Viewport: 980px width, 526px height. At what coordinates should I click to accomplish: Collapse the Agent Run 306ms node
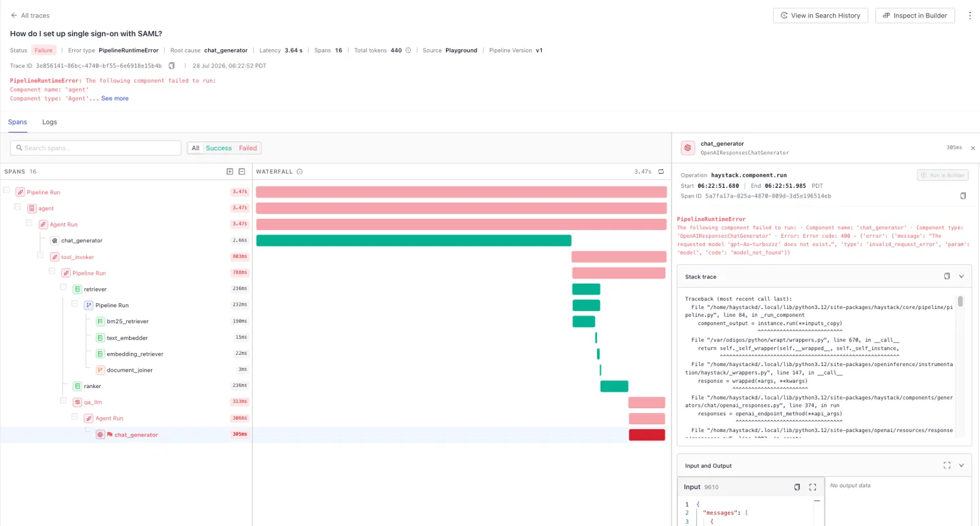pyautogui.click(x=75, y=416)
